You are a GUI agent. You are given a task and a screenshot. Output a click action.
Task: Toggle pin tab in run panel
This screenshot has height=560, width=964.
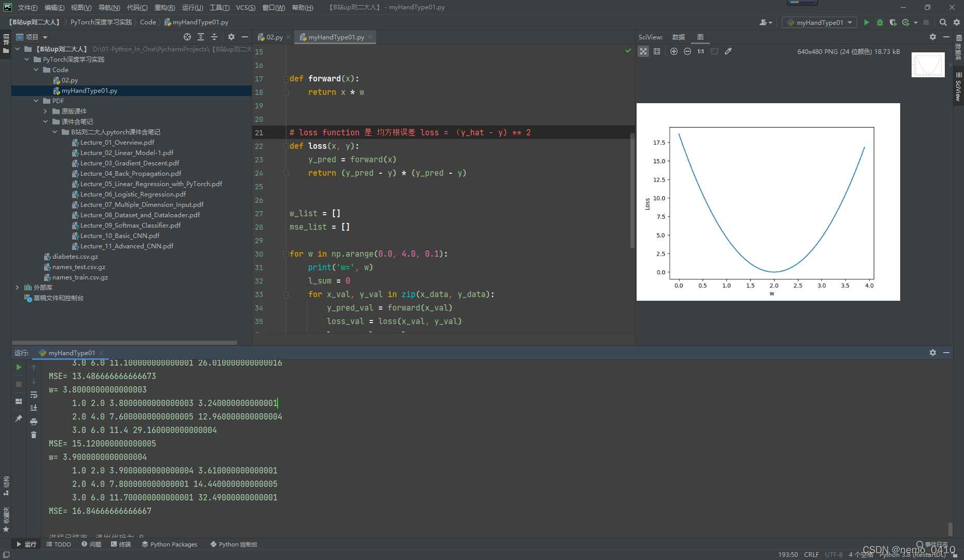tap(19, 418)
